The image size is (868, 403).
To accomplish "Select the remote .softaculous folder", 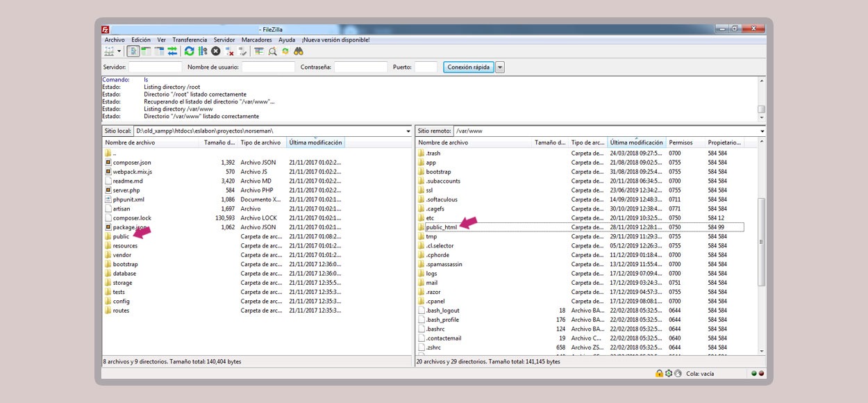I will (441, 199).
